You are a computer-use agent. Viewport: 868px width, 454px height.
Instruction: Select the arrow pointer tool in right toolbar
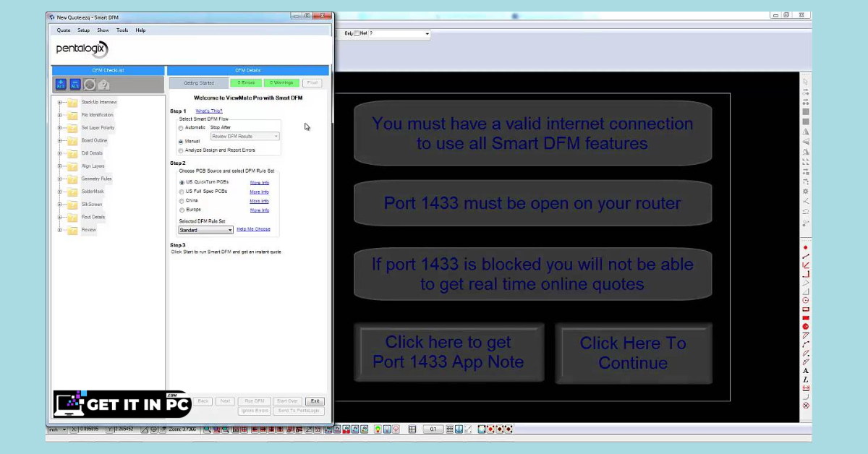tap(806, 82)
